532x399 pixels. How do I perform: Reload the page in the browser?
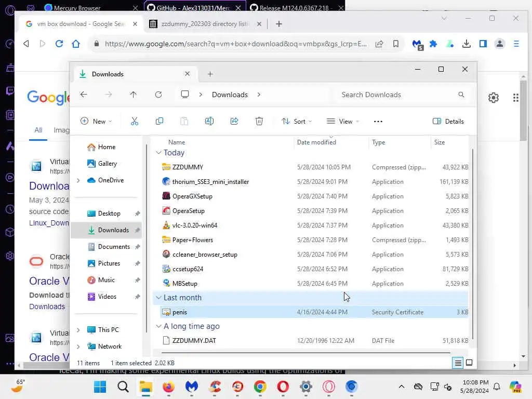pyautogui.click(x=59, y=44)
